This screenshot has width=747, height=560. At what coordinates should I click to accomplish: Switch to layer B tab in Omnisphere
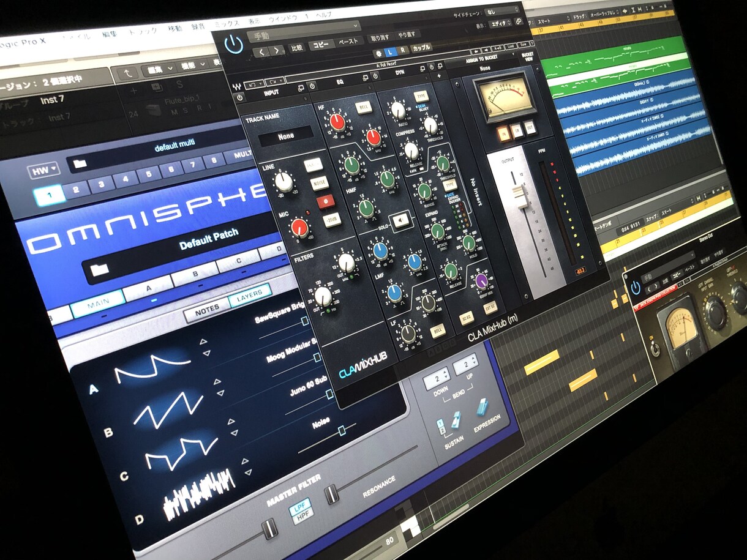[195, 274]
